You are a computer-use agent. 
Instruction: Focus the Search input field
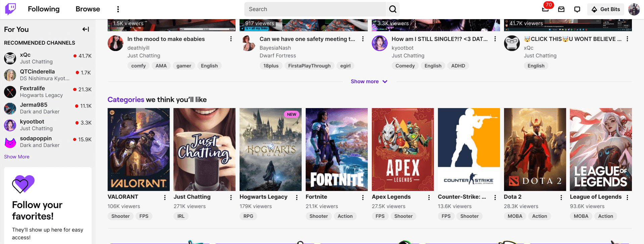315,9
